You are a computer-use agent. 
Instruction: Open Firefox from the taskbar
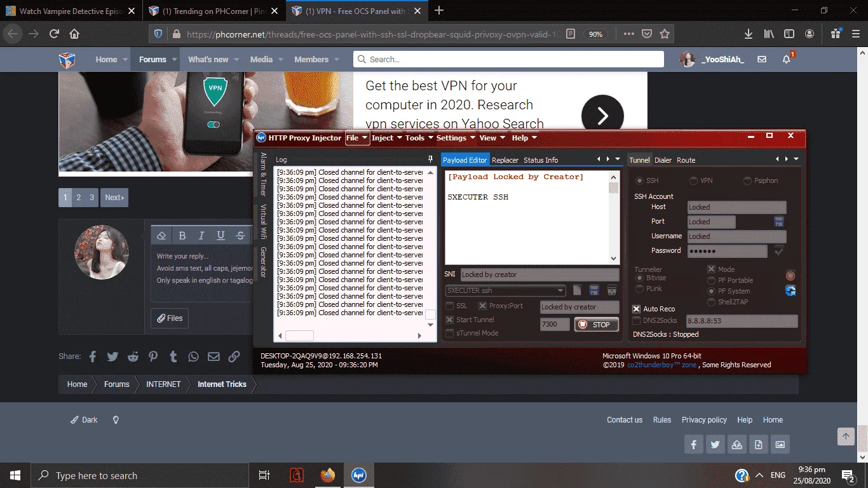coord(327,475)
